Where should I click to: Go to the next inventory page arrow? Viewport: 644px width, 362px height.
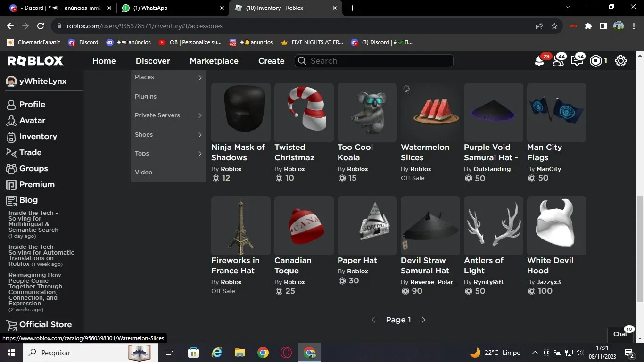tap(423, 320)
